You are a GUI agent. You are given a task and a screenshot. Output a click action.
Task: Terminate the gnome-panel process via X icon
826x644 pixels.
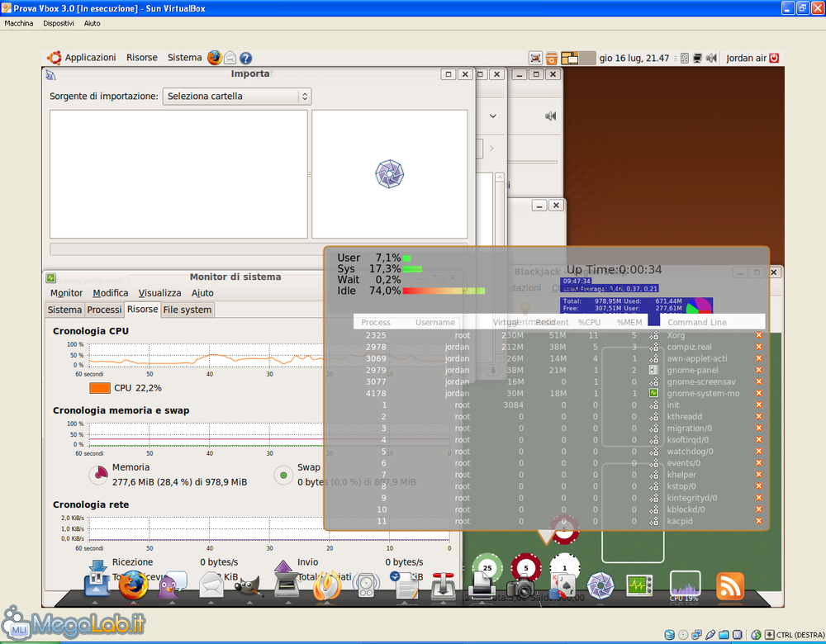click(x=758, y=370)
